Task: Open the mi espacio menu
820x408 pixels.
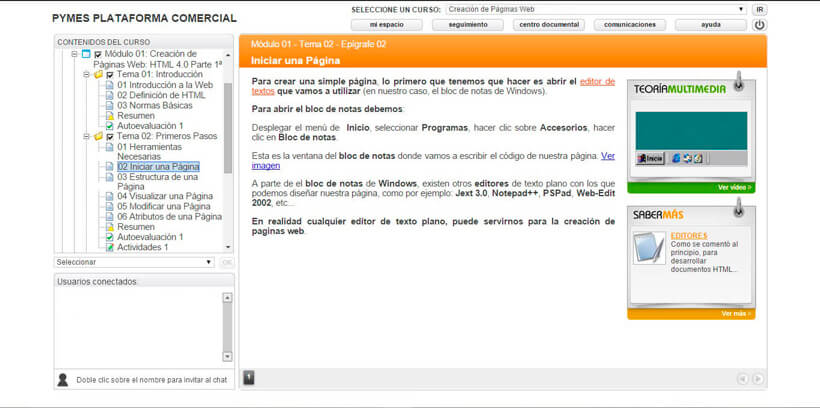Action: [386, 25]
